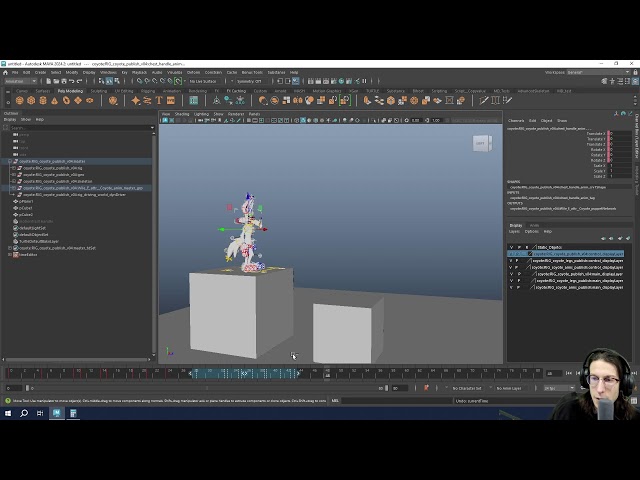Click the Redo arrow icon
Screen dimensions: 640x480
[x=79, y=81]
